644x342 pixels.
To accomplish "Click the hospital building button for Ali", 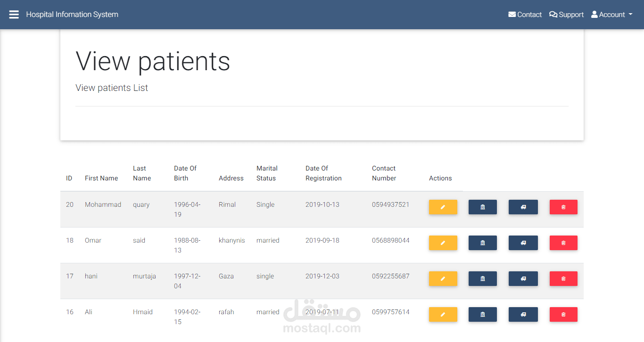I will 482,315.
